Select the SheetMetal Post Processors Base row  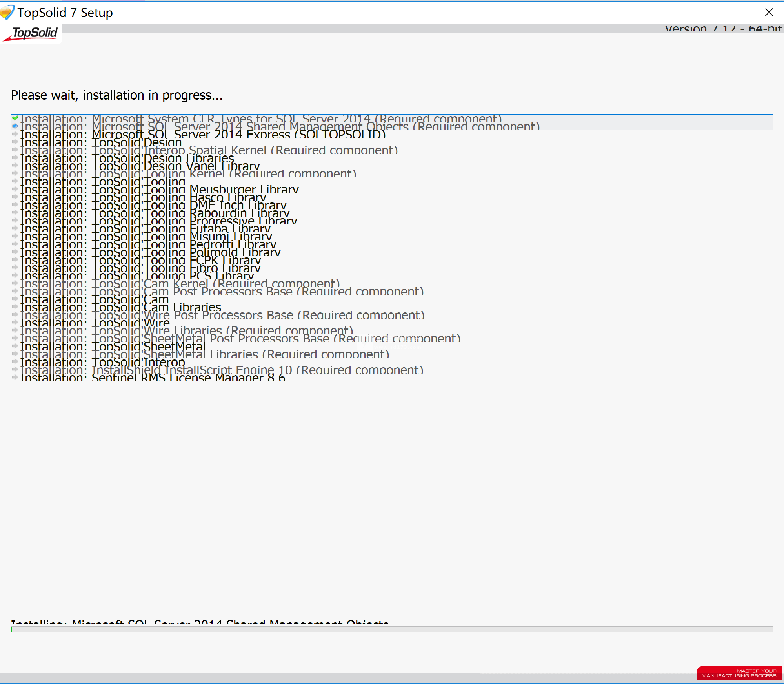(392, 338)
